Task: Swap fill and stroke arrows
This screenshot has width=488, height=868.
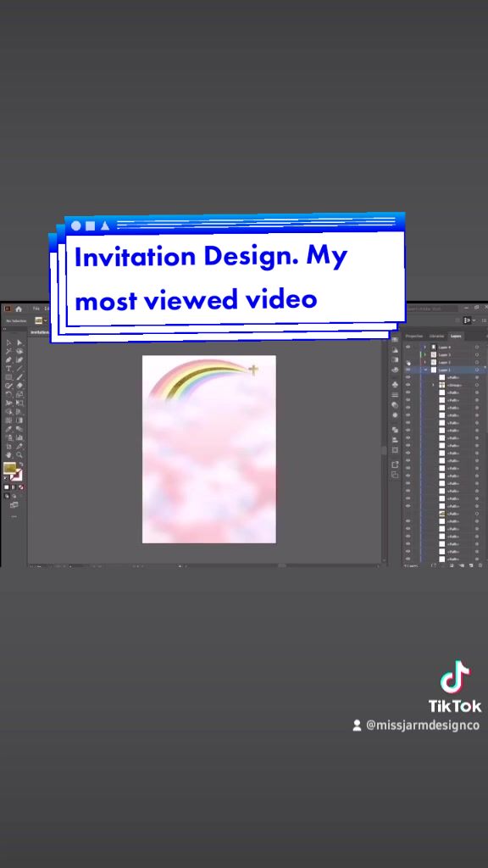Action: 21,465
